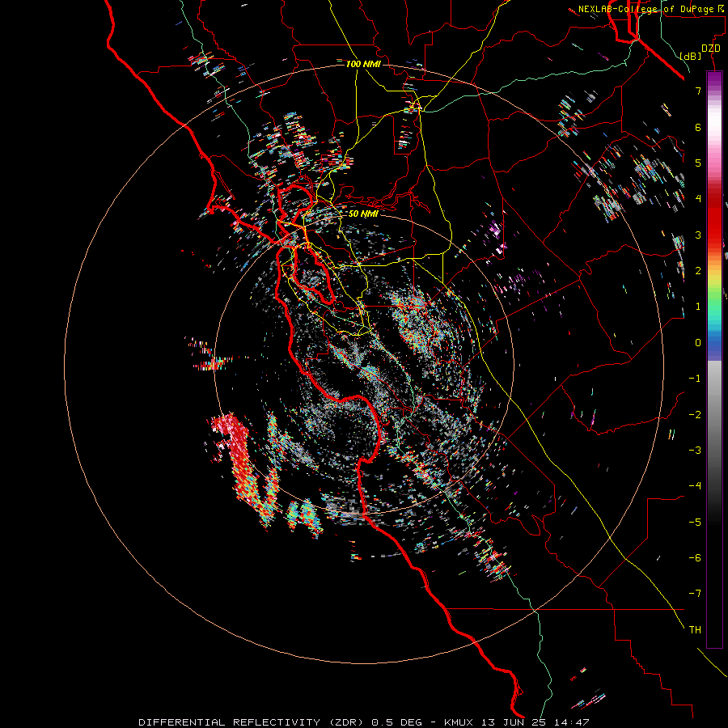Click the 4 value on the color scale
This screenshot has height=728, width=728.
[698, 199]
